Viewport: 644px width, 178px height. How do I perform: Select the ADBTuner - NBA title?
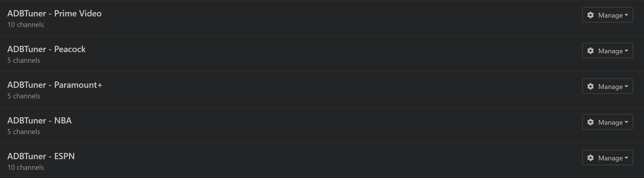pyautogui.click(x=40, y=121)
